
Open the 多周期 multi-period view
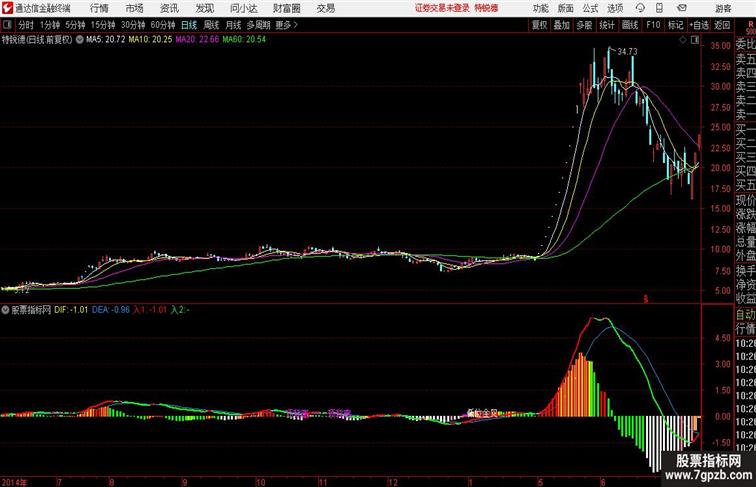(x=258, y=25)
